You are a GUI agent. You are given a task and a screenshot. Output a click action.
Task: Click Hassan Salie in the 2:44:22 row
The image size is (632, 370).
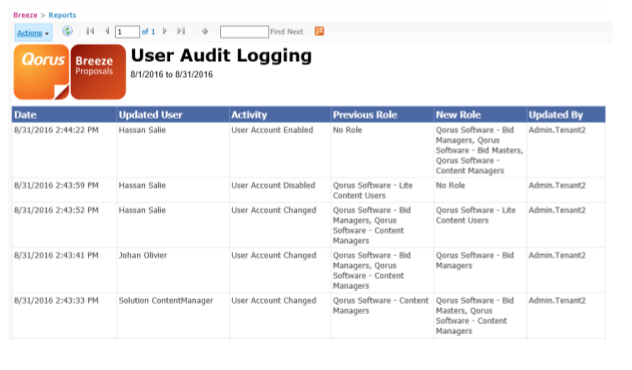142,130
